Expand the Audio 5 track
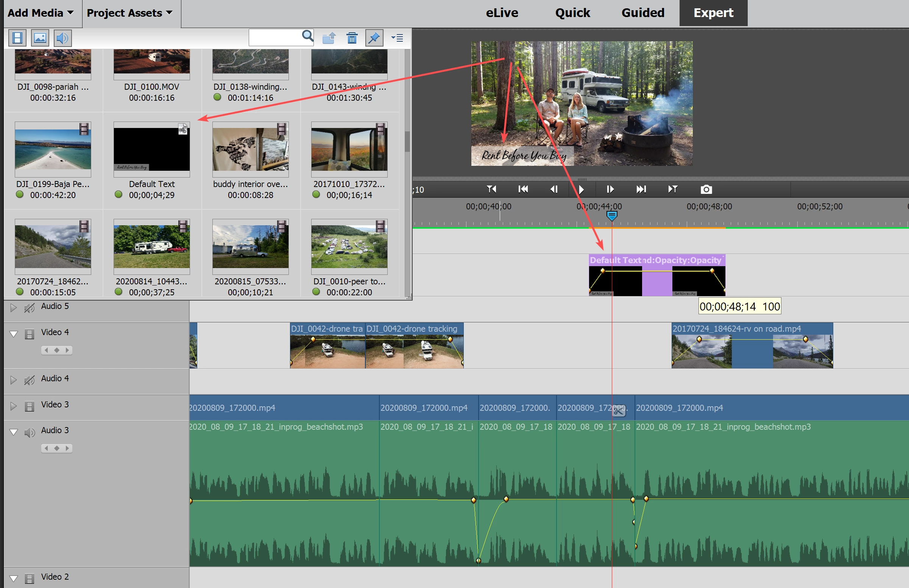 pos(13,308)
